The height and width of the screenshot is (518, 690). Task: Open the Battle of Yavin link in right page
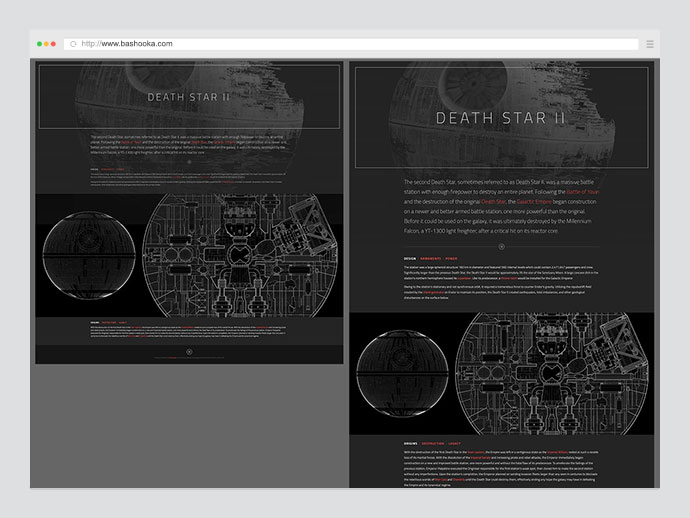[583, 192]
